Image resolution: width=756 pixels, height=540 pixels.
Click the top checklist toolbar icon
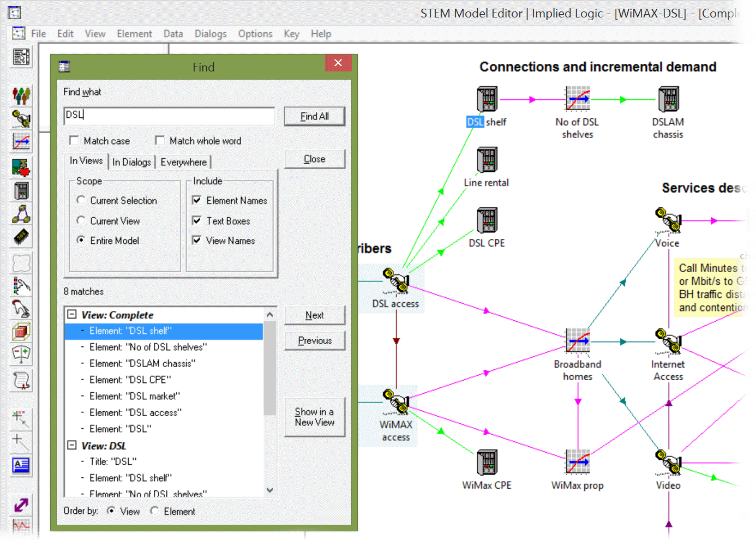[21, 57]
